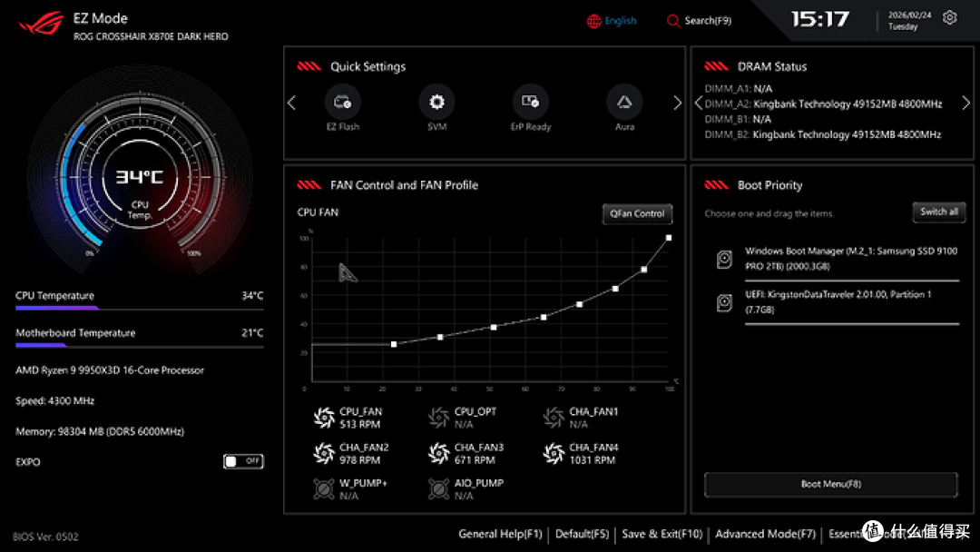Go to next Quick Settings page
The width and height of the screenshot is (980, 552).
[x=678, y=103]
